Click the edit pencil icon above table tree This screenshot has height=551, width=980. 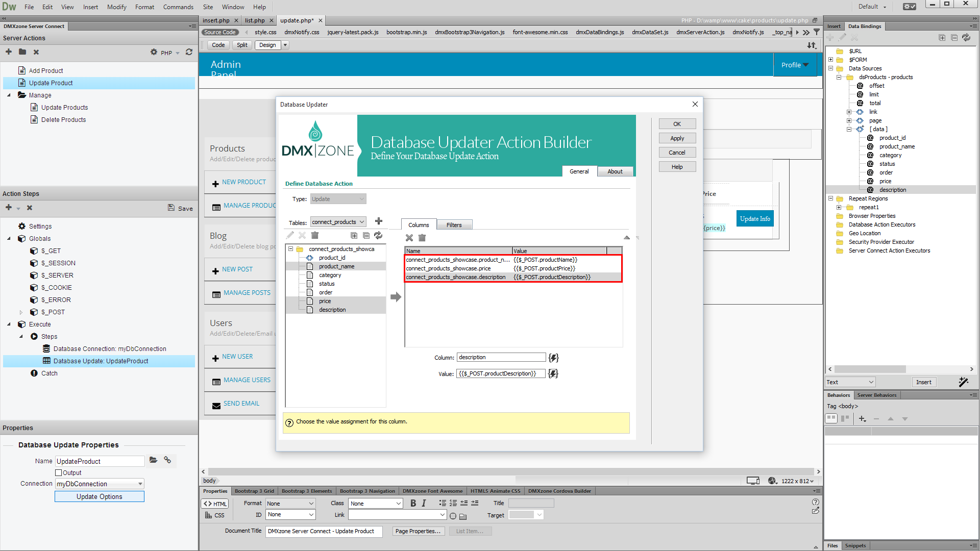(290, 235)
